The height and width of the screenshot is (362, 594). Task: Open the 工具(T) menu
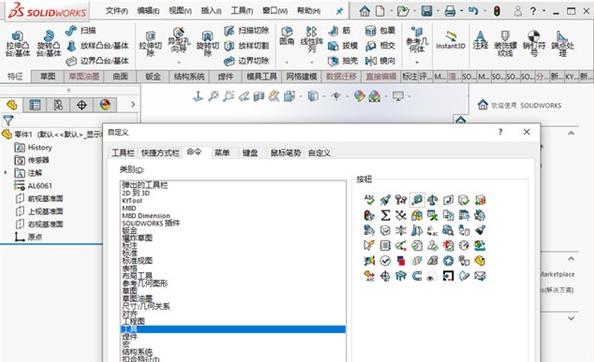[242, 11]
